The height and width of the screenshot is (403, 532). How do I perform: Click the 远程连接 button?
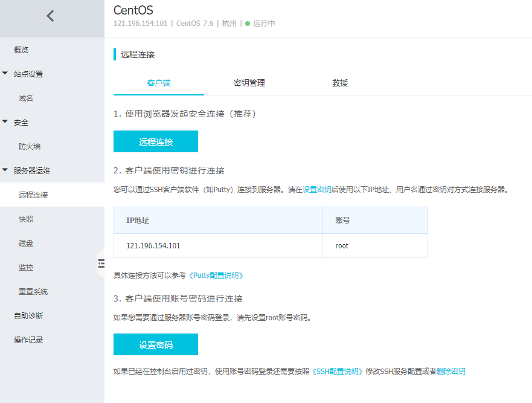click(155, 141)
